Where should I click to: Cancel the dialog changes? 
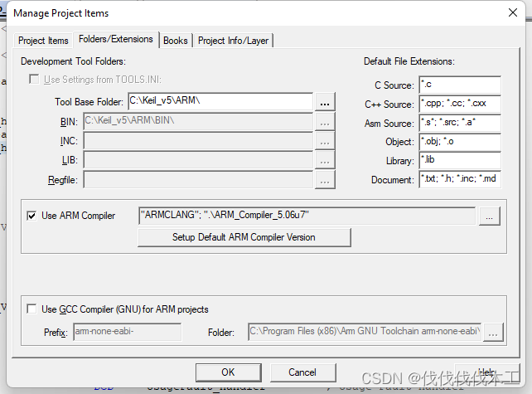(x=302, y=372)
